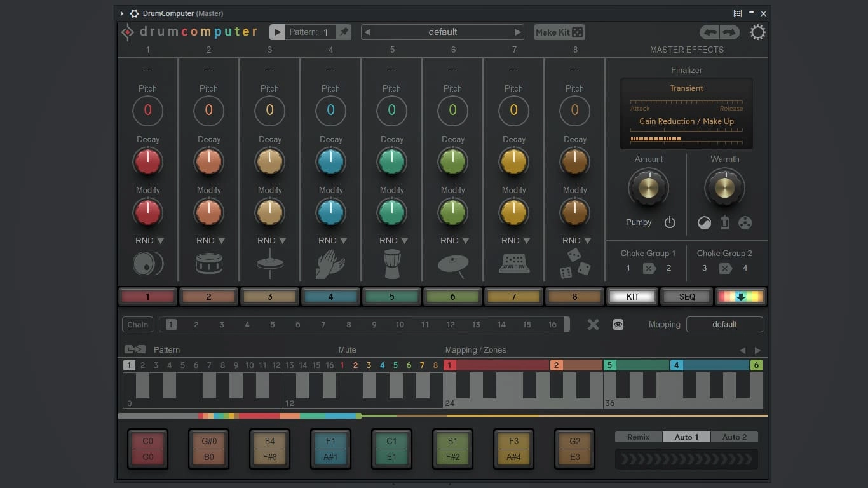The width and height of the screenshot is (868, 488).
Task: Select the Auto 1 tab
Action: (x=687, y=437)
